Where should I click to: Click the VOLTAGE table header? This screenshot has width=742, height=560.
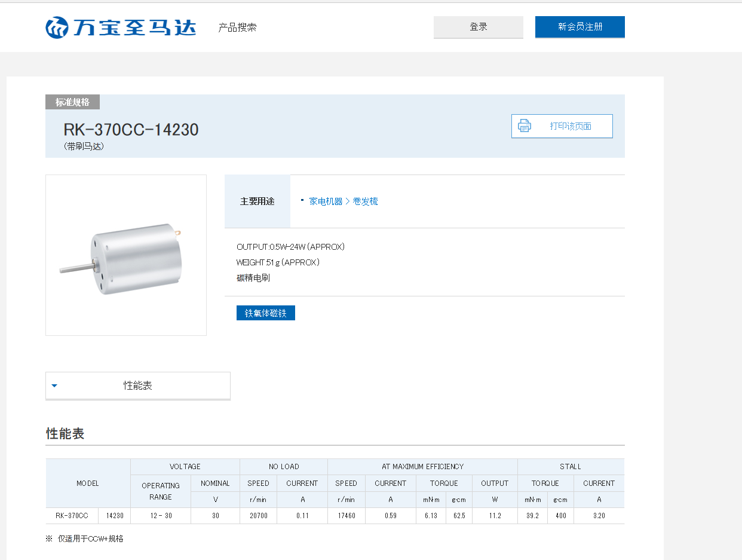[185, 467]
